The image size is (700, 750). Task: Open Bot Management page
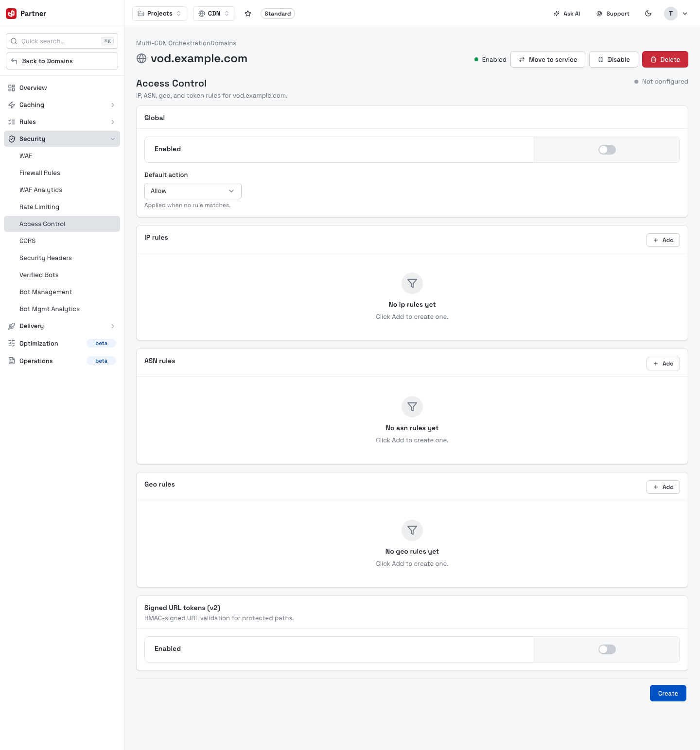(x=62, y=292)
